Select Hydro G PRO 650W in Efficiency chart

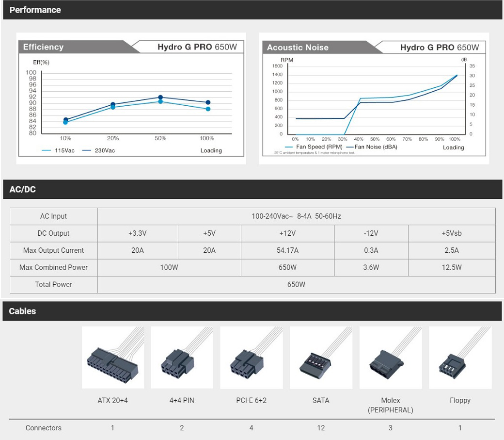pos(197,47)
